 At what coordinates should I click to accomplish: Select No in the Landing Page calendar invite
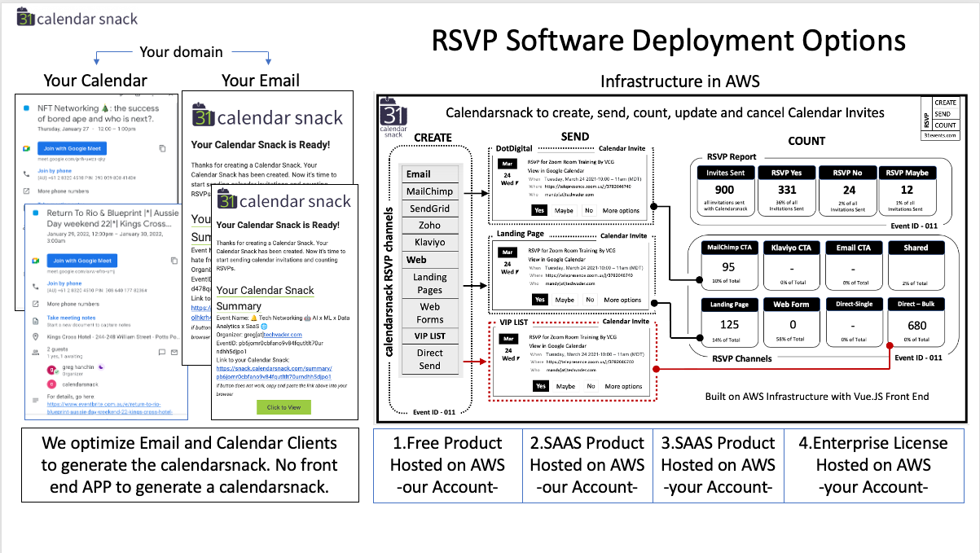[588, 300]
